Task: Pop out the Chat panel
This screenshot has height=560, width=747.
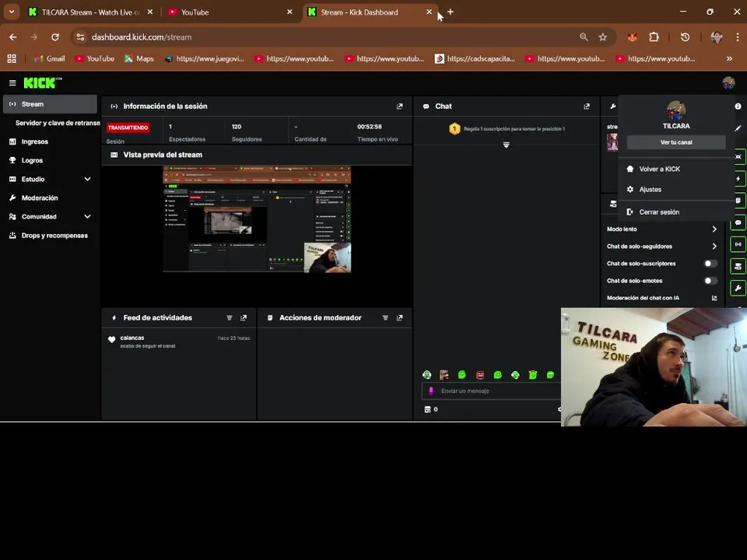Action: pos(587,107)
